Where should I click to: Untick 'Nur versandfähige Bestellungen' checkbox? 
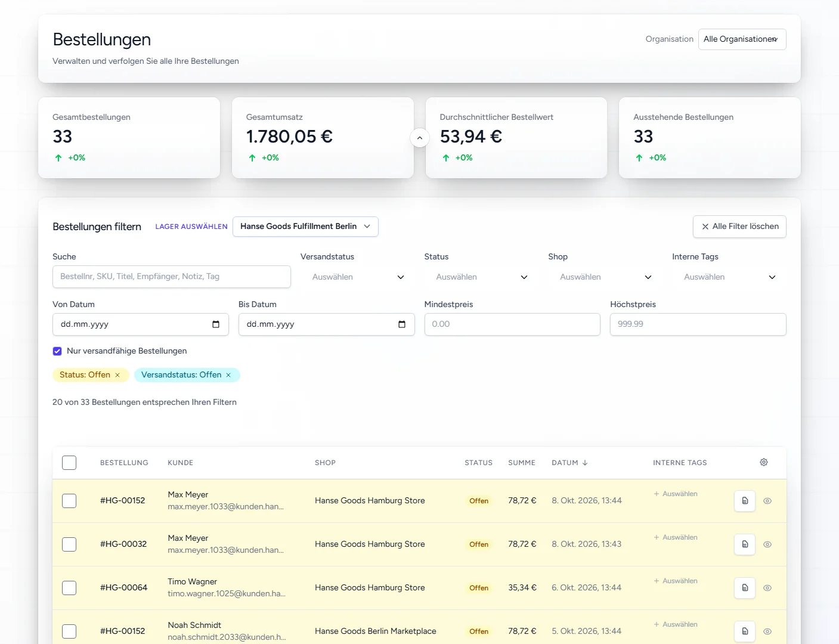[57, 351]
